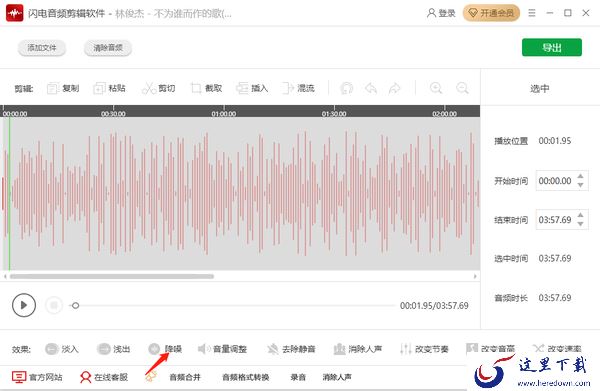Open 改变节奏 tempo change effect

[x=424, y=349]
